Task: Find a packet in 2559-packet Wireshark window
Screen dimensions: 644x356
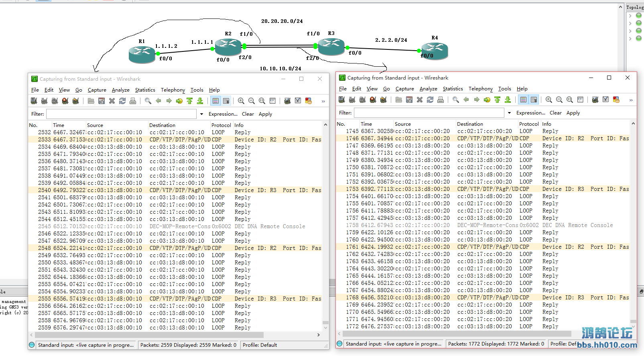Action: (x=148, y=101)
